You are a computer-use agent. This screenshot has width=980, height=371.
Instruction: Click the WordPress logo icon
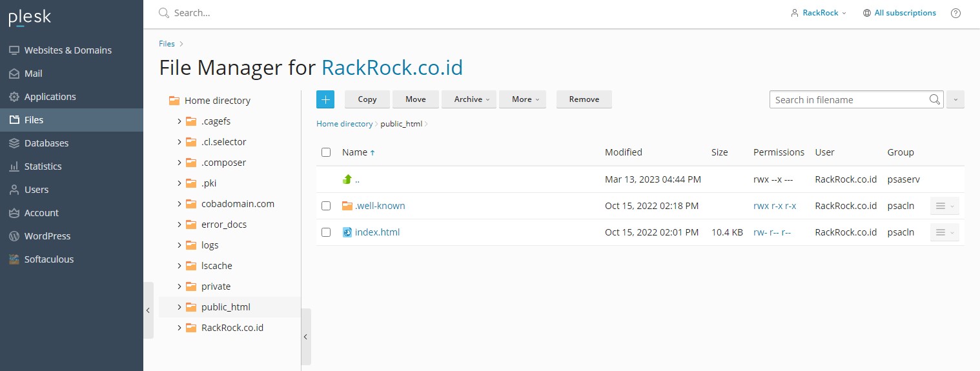pyautogui.click(x=14, y=236)
